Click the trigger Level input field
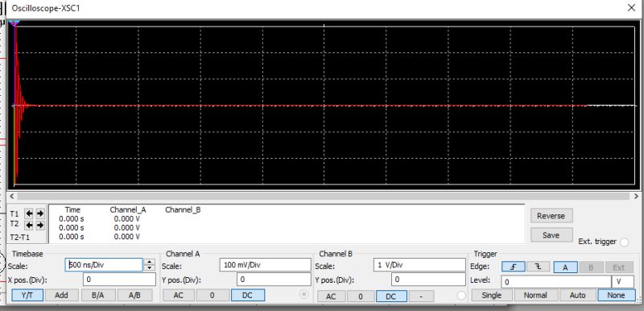644x311 pixels. [x=556, y=282]
